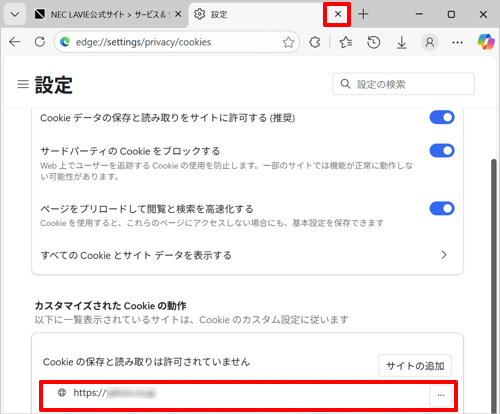The image size is (500, 414).
Task: Go back using the back arrow
Action: click(15, 42)
